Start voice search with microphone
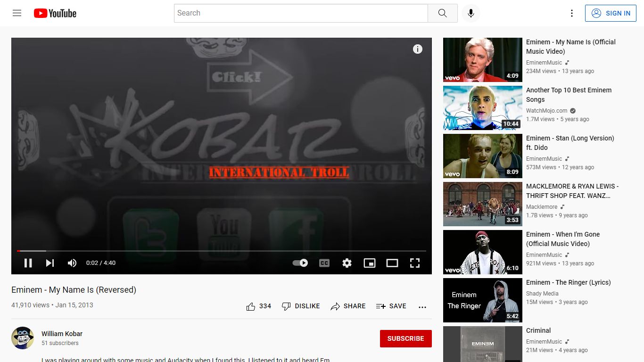The height and width of the screenshot is (362, 644). (x=471, y=13)
